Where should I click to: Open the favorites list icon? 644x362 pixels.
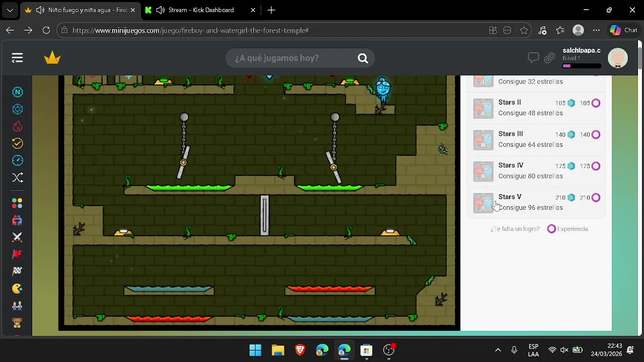(x=560, y=30)
